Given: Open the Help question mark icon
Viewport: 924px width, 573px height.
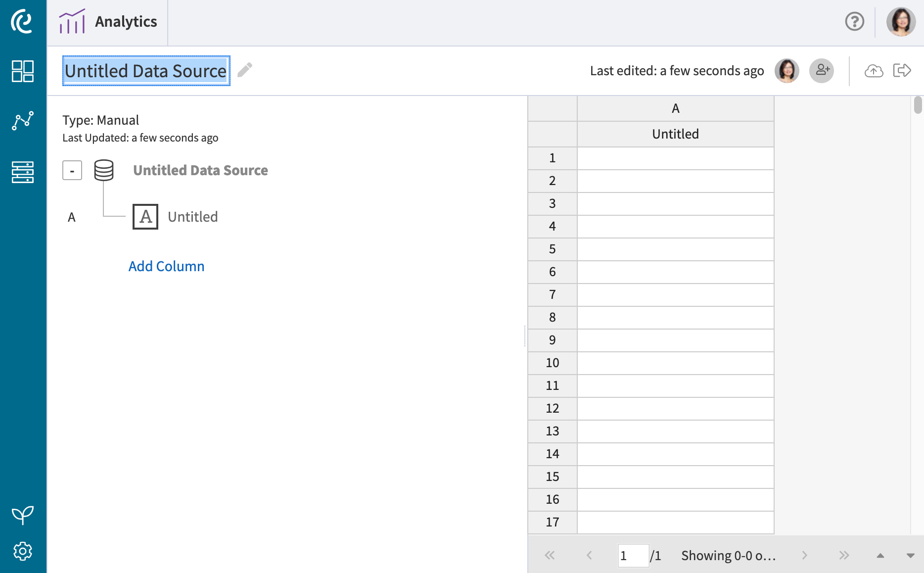Looking at the screenshot, I should (855, 21).
